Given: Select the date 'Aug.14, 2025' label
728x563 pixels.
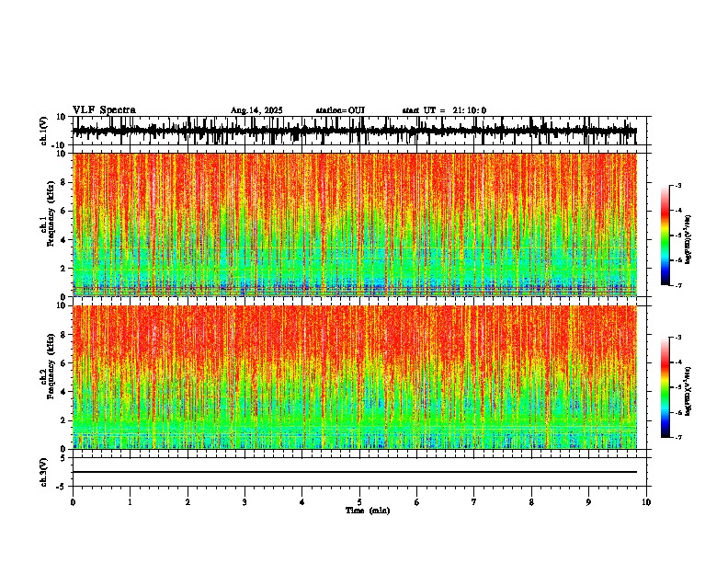Looking at the screenshot, I should coord(256,110).
